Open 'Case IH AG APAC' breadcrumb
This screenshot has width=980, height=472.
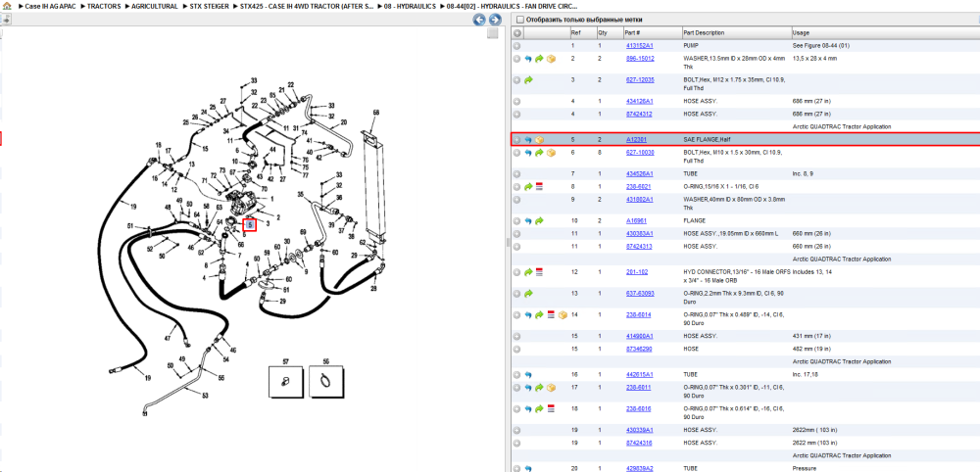[51, 6]
